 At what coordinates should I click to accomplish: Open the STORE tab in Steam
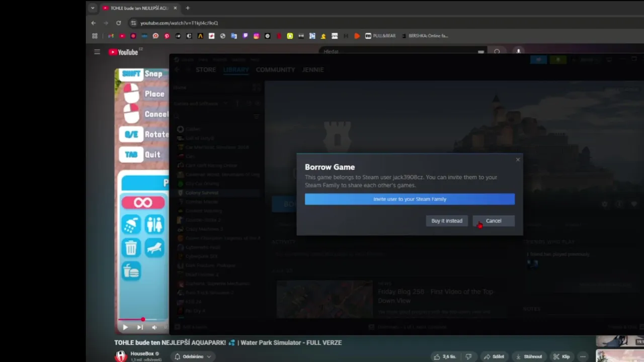point(206,69)
